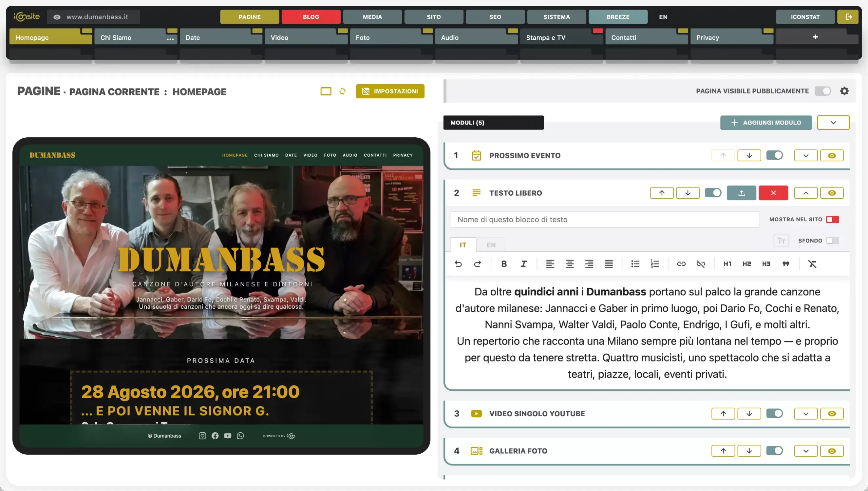Click the Aggiungi Modulo button
Viewport: 868px width, 491px height.
click(x=766, y=122)
